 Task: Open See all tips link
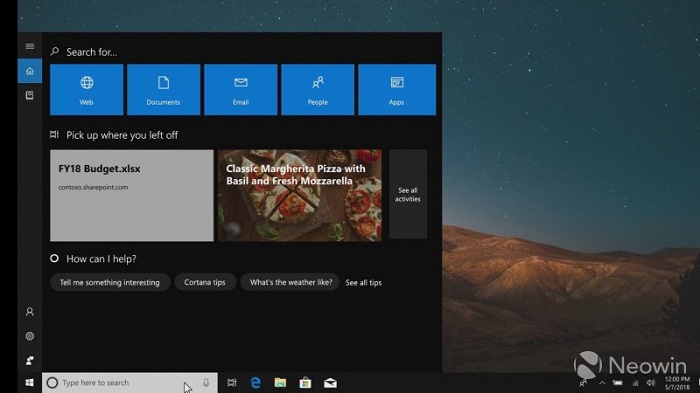click(x=363, y=283)
